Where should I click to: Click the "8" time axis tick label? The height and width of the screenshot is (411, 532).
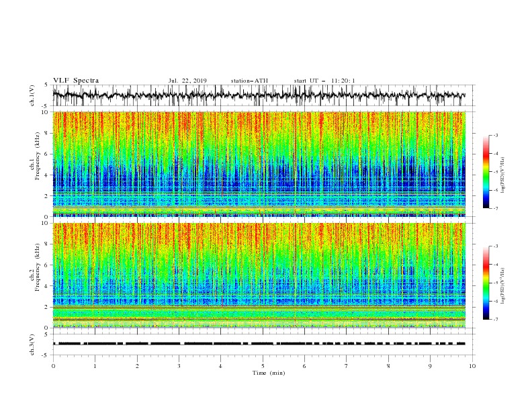point(388,366)
